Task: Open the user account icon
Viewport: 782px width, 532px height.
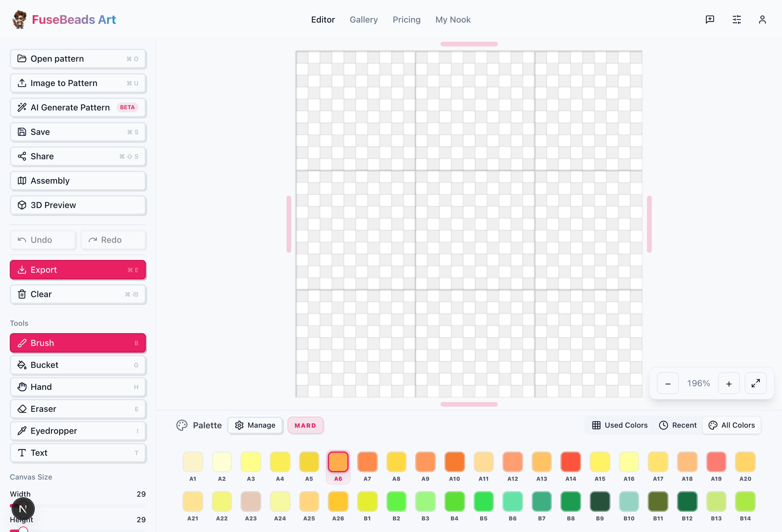Action: [762, 20]
